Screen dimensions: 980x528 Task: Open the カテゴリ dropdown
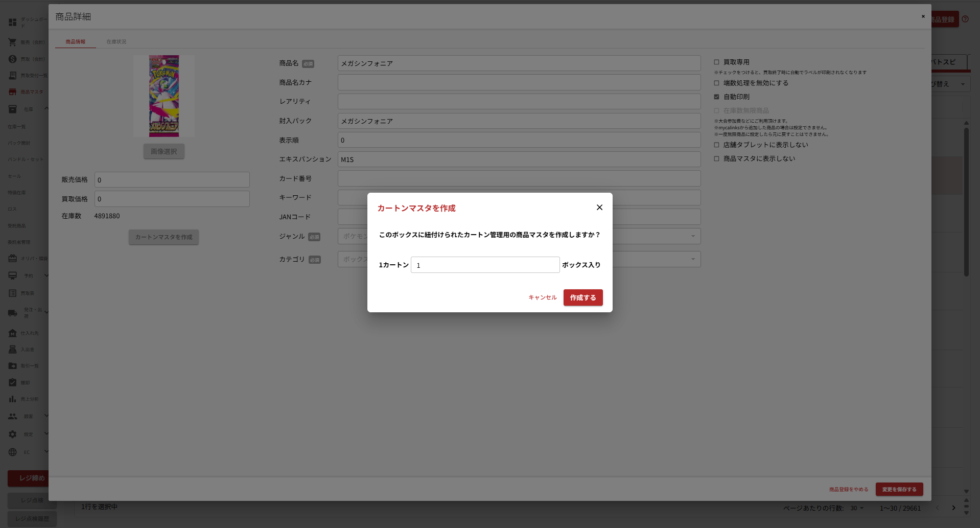point(692,259)
